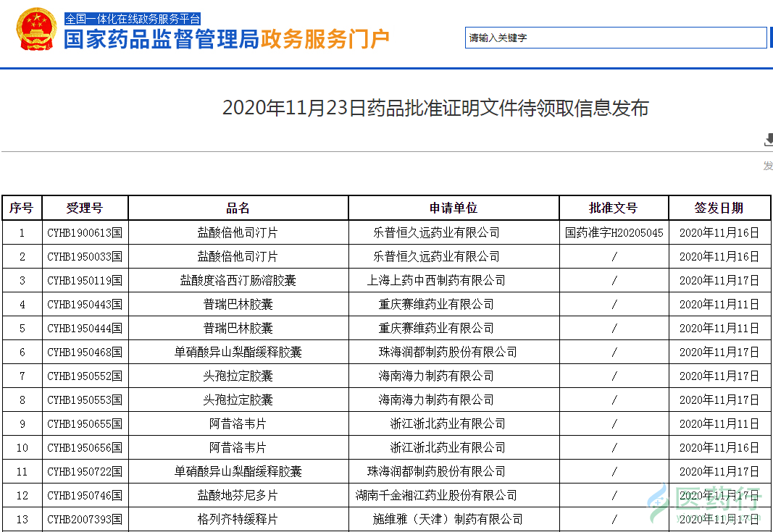773x532 pixels.
Task: Click 头孢拉定胶囊 in row 7
Action: click(x=238, y=376)
